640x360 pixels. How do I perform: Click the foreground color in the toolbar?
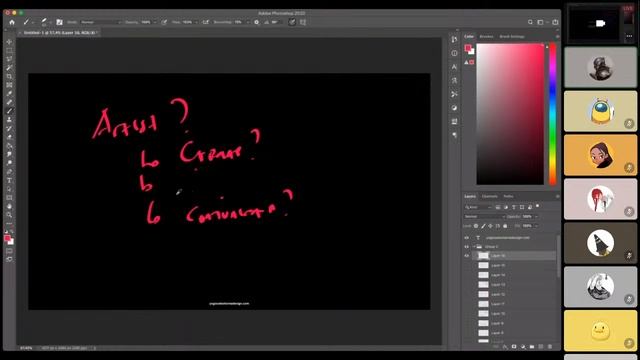point(7,239)
